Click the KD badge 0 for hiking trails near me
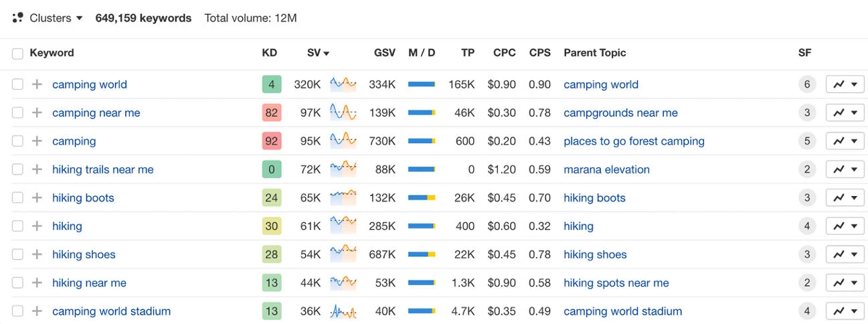The height and width of the screenshot is (324, 868). [x=271, y=169]
